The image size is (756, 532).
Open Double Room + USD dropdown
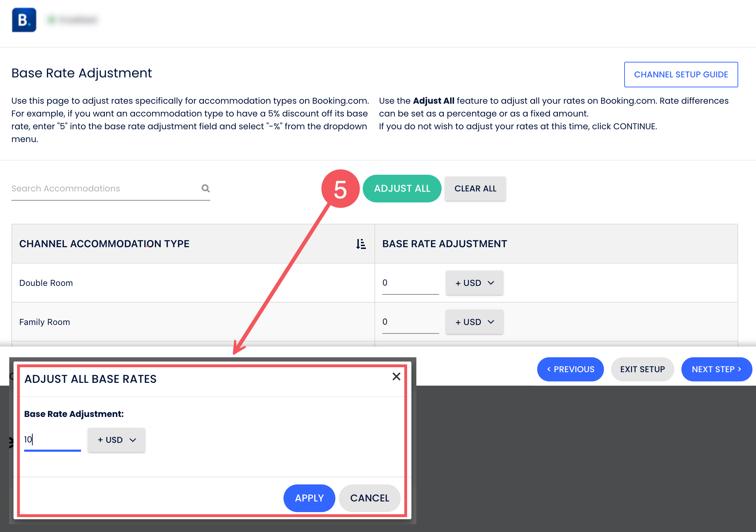point(474,283)
